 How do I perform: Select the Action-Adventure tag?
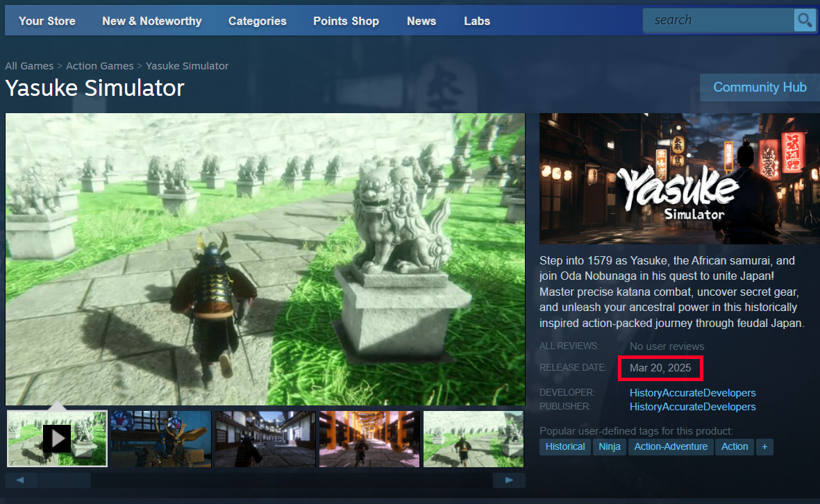click(x=671, y=447)
